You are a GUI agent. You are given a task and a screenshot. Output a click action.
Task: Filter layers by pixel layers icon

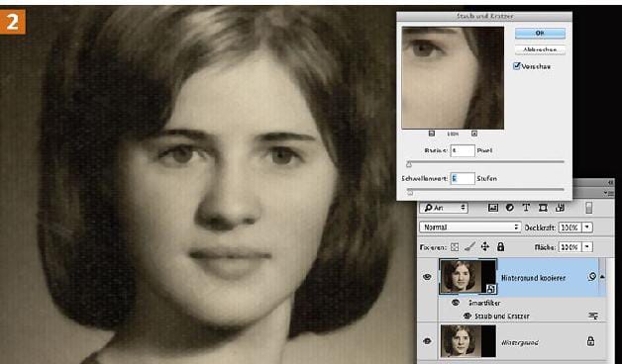493,208
